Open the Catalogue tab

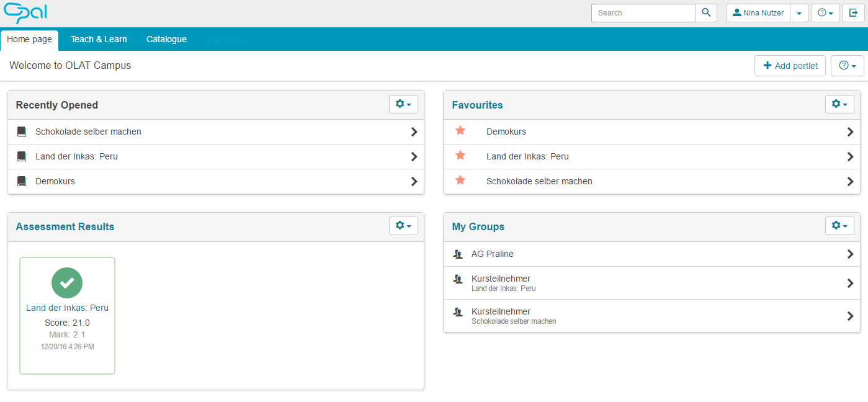coord(166,39)
